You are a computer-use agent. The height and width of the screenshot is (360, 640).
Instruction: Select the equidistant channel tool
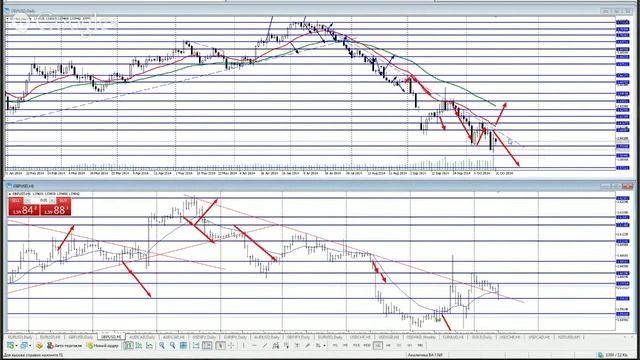(x=276, y=346)
